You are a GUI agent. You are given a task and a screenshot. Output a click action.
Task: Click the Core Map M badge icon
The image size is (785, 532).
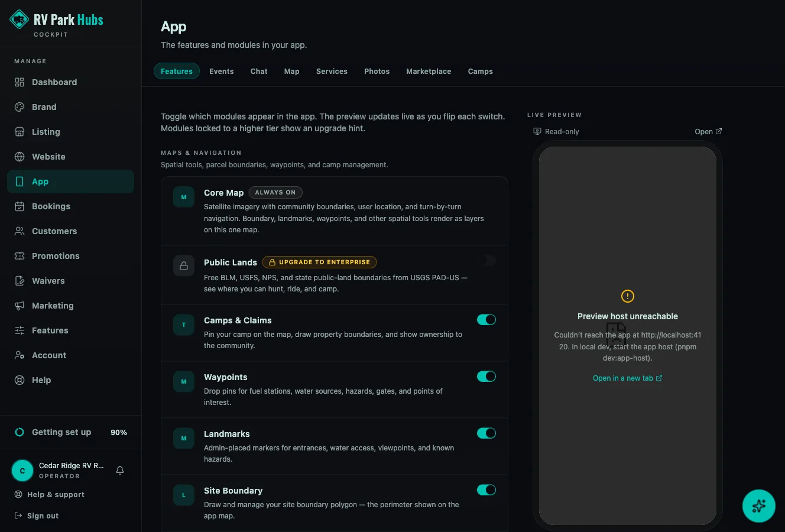pos(184,197)
